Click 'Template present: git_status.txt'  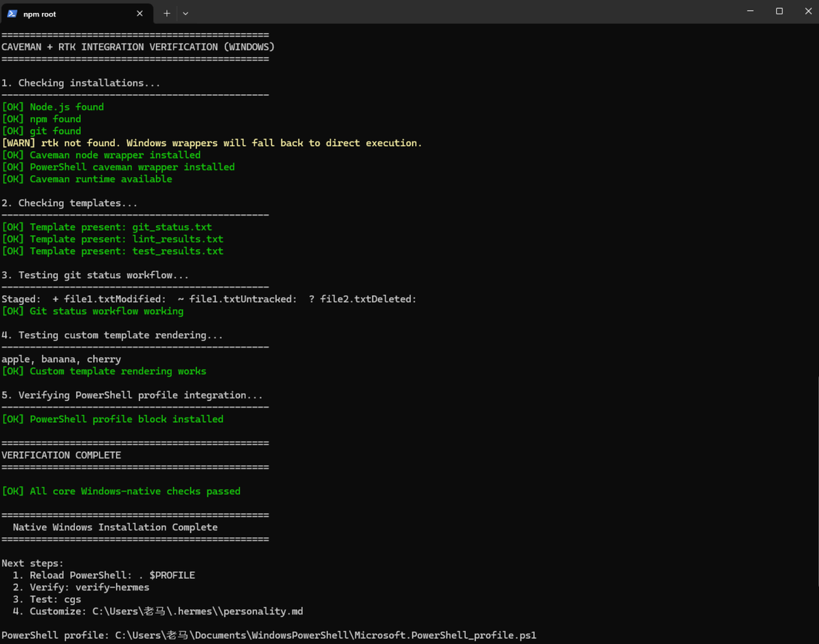(121, 227)
